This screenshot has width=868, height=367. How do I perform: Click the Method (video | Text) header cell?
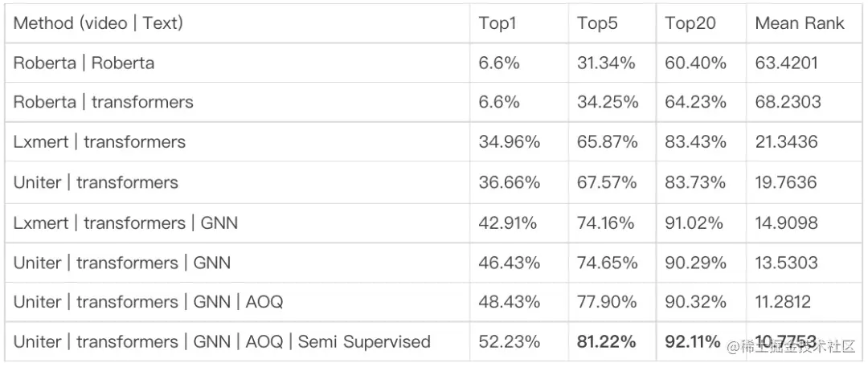98,23
